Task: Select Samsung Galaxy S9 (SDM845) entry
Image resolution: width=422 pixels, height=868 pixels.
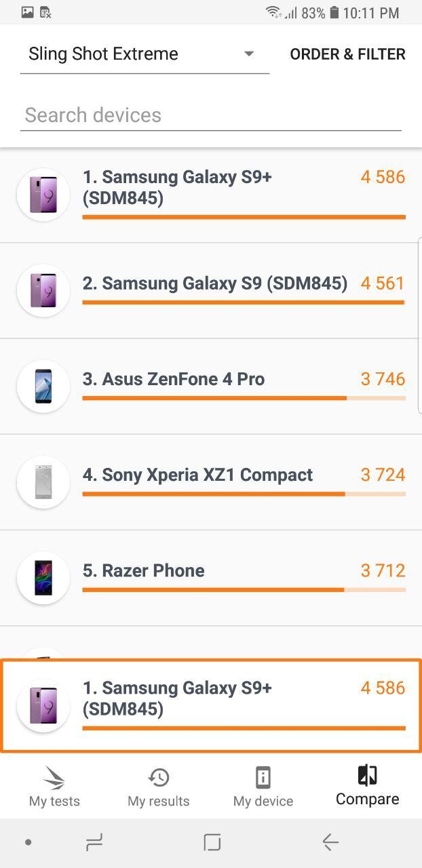Action: point(214,283)
